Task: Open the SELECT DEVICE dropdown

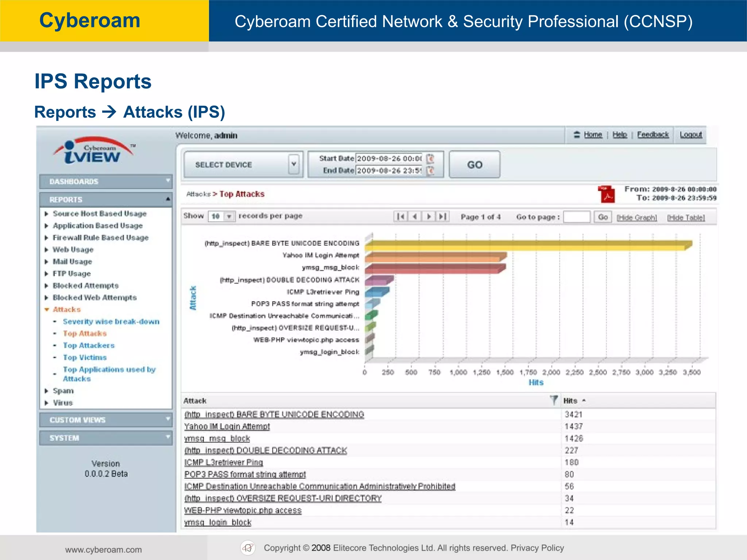Action: click(x=294, y=164)
